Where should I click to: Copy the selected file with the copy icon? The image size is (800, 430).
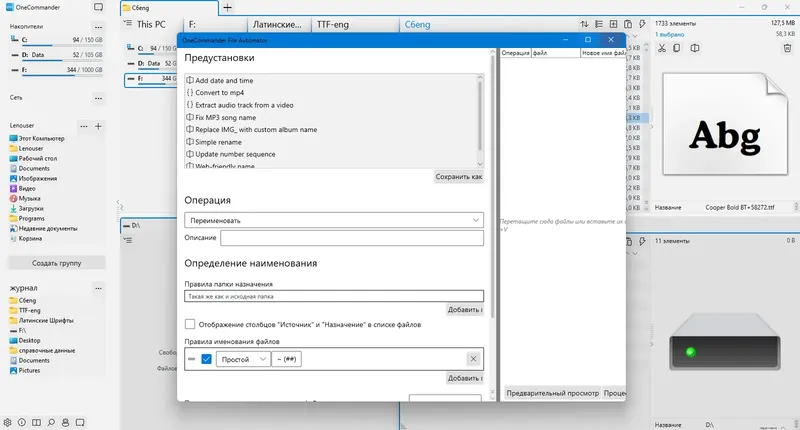click(x=677, y=48)
